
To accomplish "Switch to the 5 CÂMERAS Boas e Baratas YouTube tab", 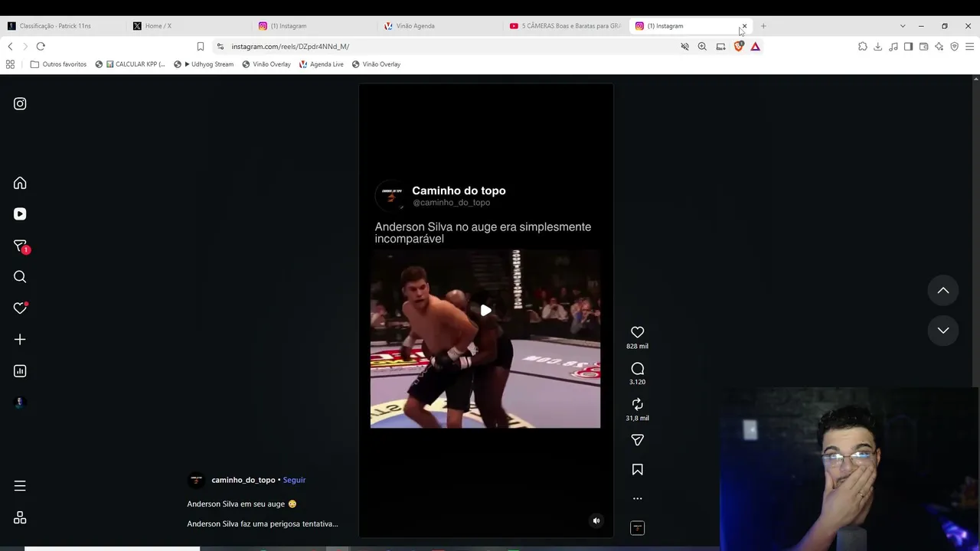I will tap(564, 26).
